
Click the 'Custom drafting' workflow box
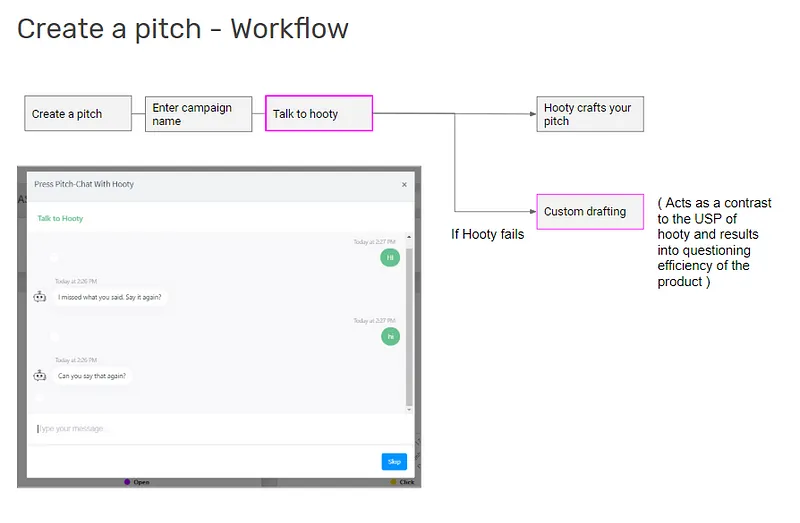click(590, 211)
